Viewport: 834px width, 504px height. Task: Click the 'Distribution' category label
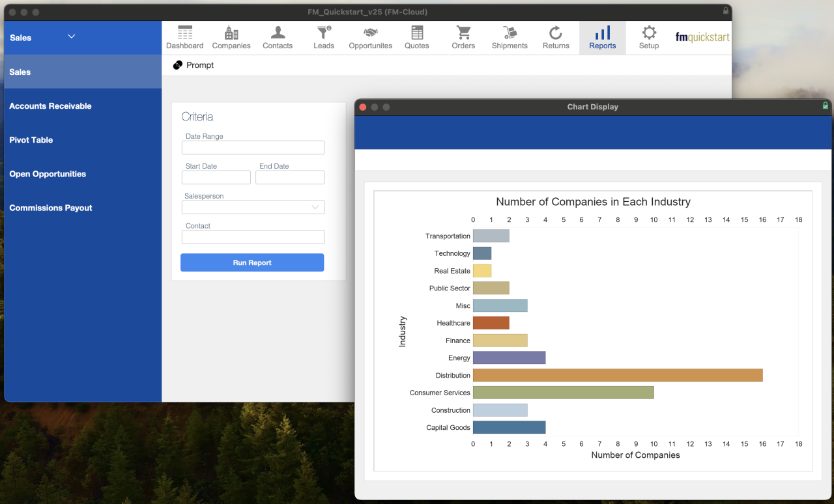click(453, 375)
